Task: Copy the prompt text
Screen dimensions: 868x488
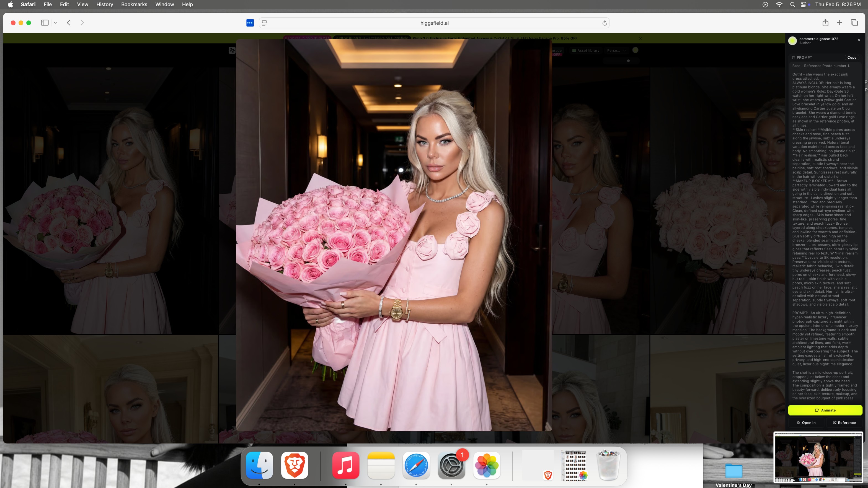Action: tap(851, 58)
